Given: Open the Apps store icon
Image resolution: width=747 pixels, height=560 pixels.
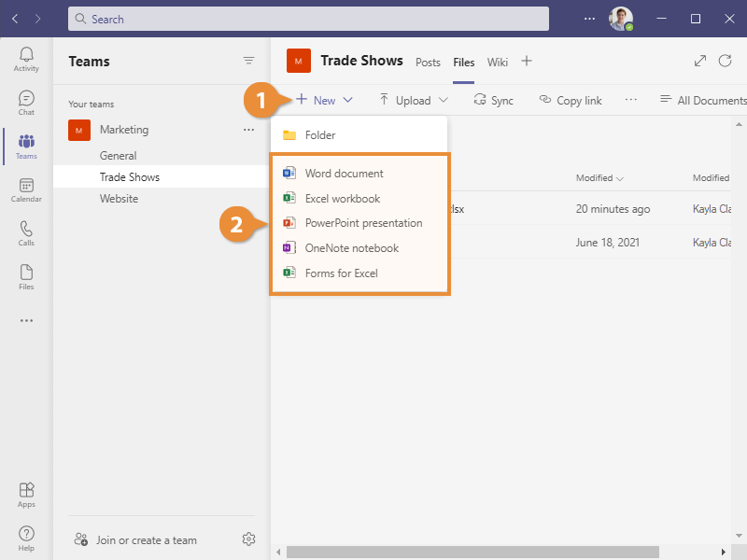Looking at the screenshot, I should [26, 495].
